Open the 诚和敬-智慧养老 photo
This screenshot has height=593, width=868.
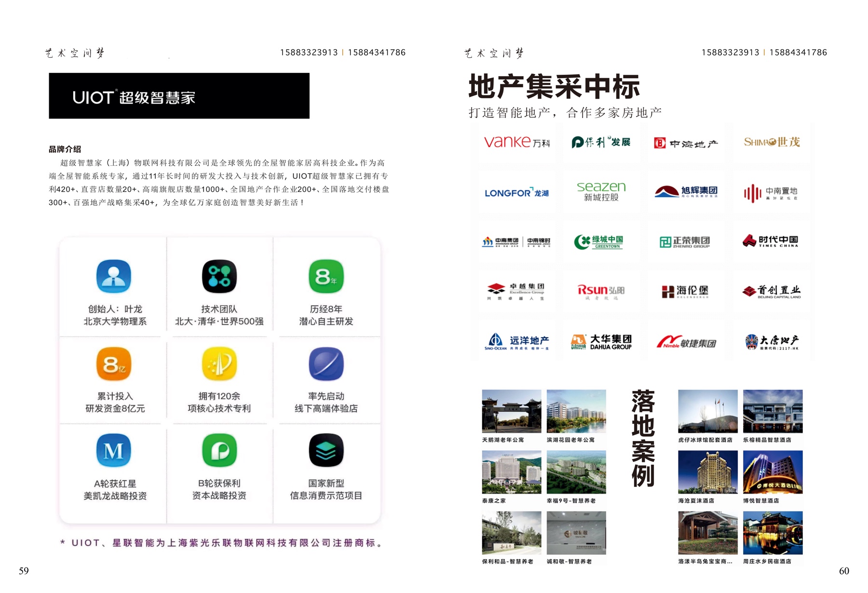click(x=576, y=533)
